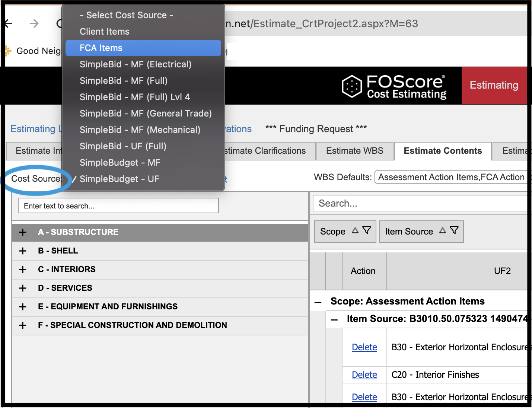Sort Item Source ascending triangle
532x408 pixels.
443,230
